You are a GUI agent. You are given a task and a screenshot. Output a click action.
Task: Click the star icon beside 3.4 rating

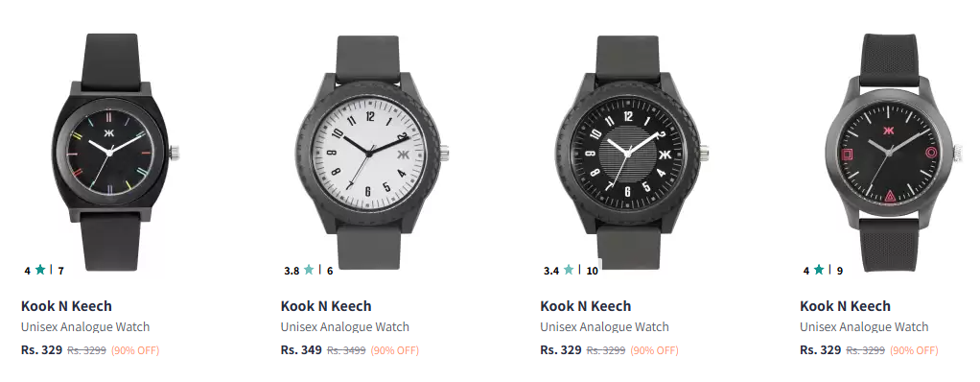568,270
